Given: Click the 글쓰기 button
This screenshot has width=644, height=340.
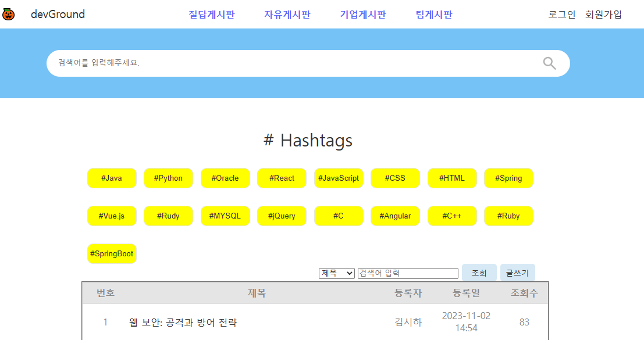Looking at the screenshot, I should pos(518,273).
